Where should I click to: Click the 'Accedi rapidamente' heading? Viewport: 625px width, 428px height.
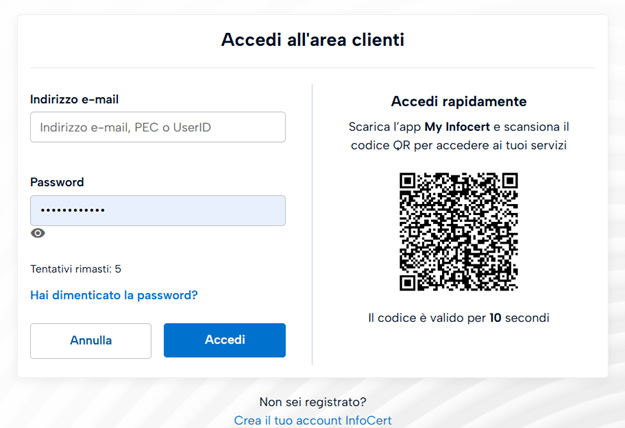click(458, 101)
